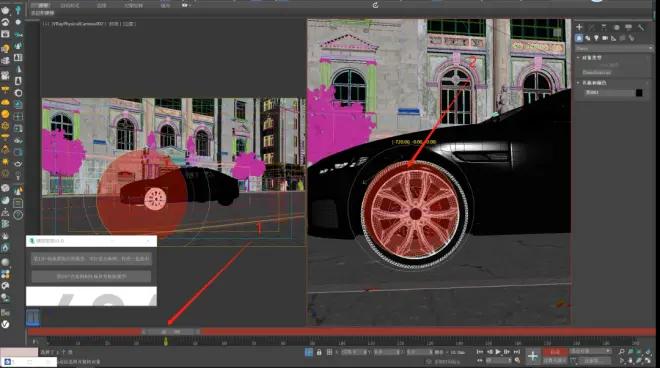Expand the 多边形建模 ribbon panel
This screenshot has width=660, height=368.
tap(43, 13)
